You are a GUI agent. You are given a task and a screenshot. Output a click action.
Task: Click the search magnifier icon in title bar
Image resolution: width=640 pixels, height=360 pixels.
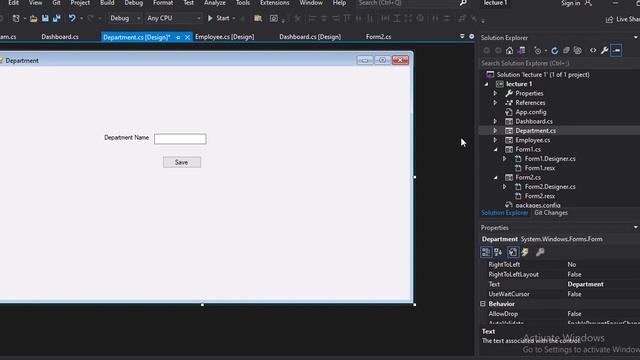click(x=463, y=3)
